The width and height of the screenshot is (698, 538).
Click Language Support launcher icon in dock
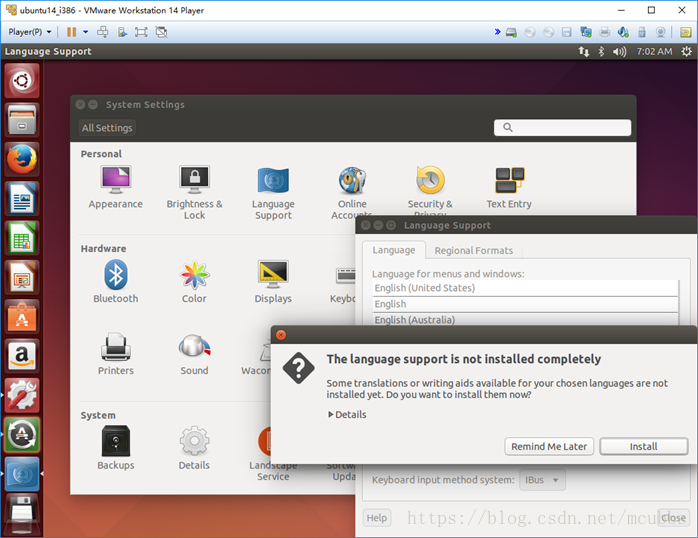pos(22,474)
